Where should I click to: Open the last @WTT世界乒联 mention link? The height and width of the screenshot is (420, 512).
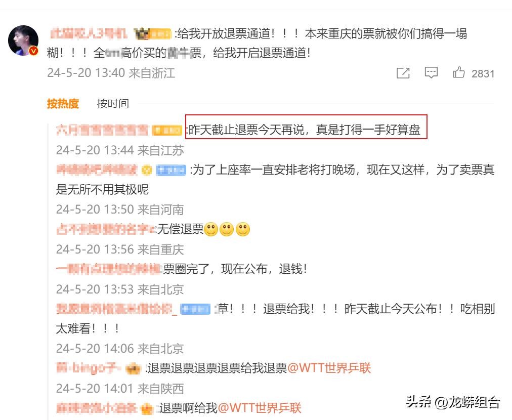point(259,408)
